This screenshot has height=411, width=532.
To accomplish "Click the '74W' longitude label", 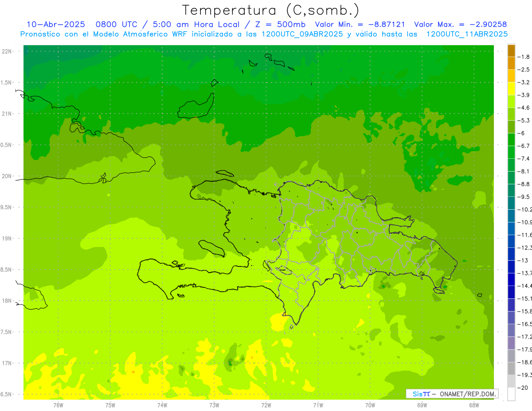I will click(x=162, y=405).
